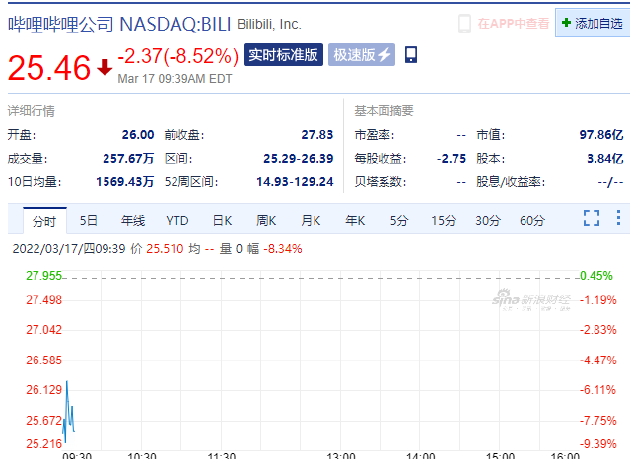Image resolution: width=630 pixels, height=459 pixels.
Task: Click the 13:00 time axis label
Action: coord(341,456)
